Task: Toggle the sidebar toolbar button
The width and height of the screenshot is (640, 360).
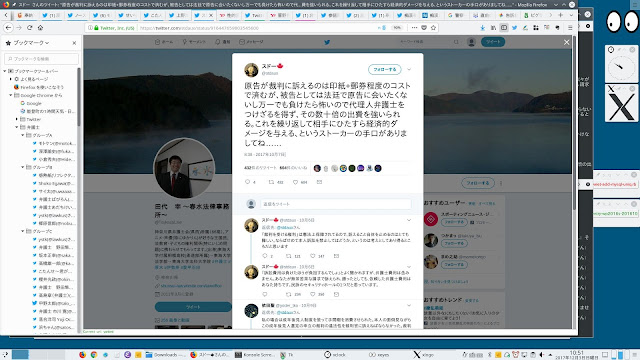Action: point(504,28)
